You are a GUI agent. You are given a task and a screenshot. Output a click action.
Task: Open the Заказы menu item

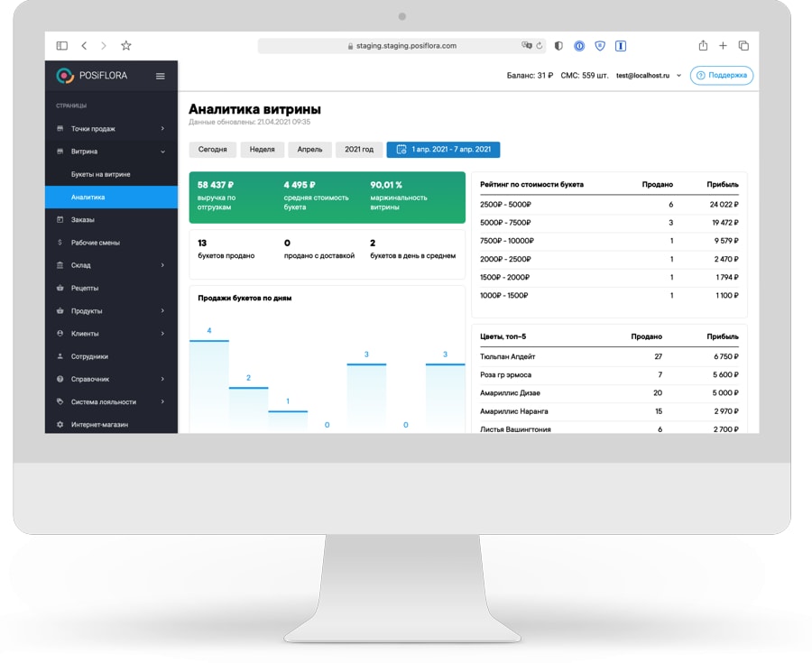(111, 219)
